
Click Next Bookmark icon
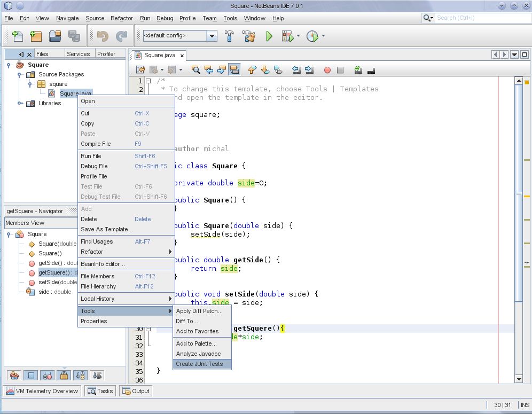(x=265, y=70)
